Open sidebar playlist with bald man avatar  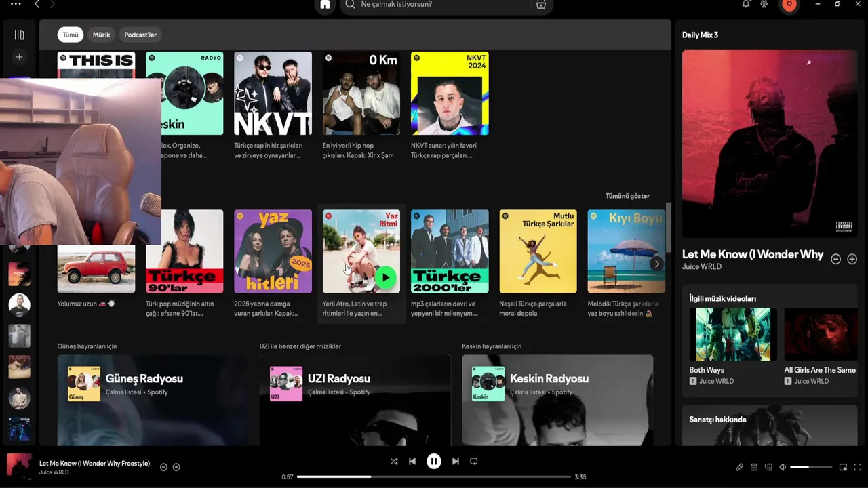(x=19, y=305)
